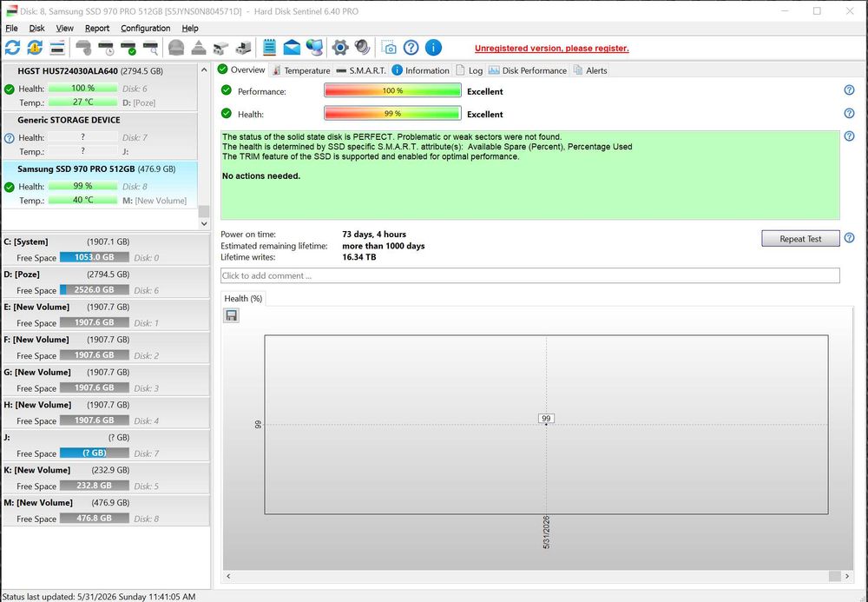Viewport: 868px width, 602px height.
Task: Click the camera screenshot toolbar icon
Action: point(389,48)
